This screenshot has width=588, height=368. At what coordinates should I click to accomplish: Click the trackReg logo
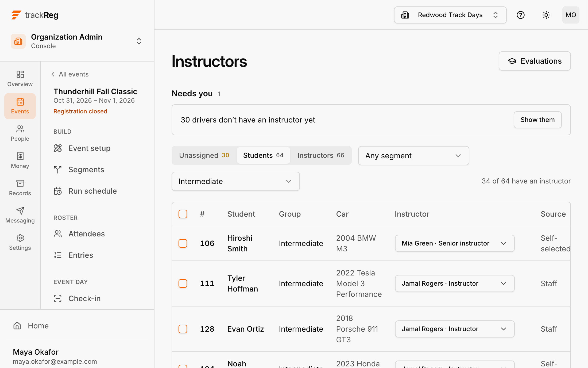click(35, 15)
